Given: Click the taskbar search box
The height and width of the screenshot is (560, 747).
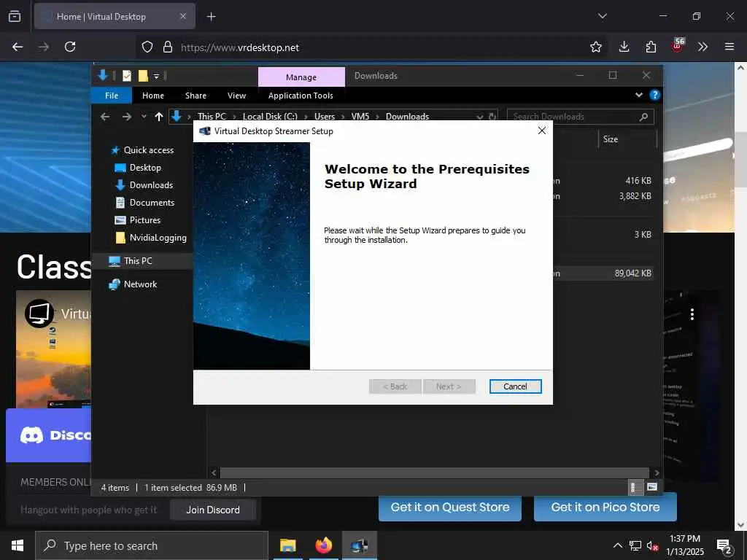Looking at the screenshot, I should 152,545.
